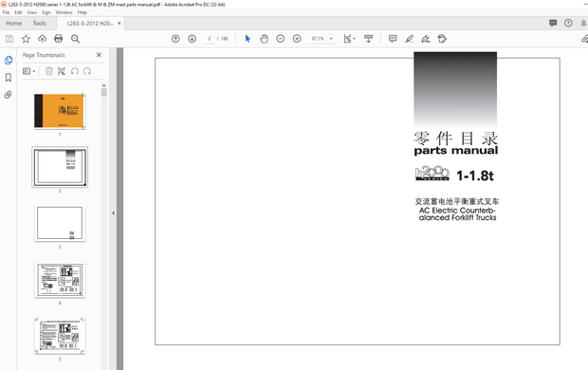Click the scrolling mode keyboard icon
588x370 pixels.
[368, 39]
